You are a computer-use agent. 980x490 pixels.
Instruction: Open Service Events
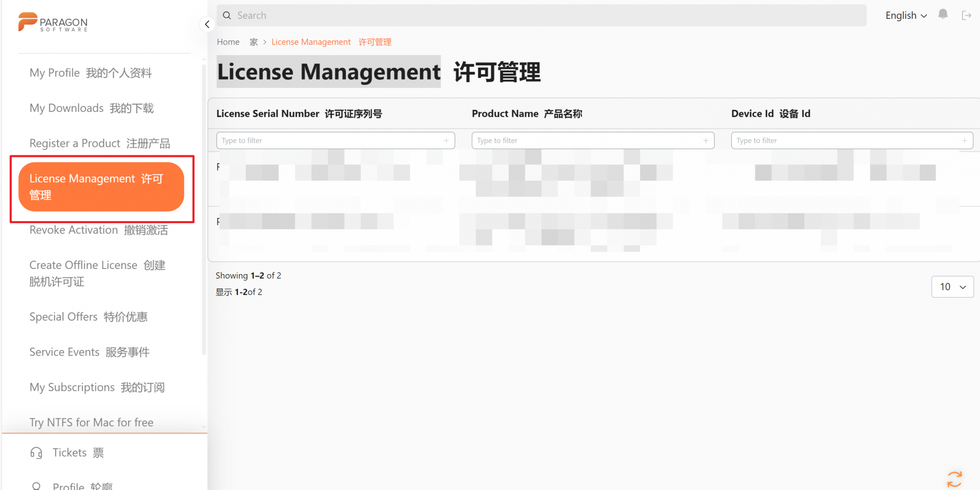click(89, 352)
